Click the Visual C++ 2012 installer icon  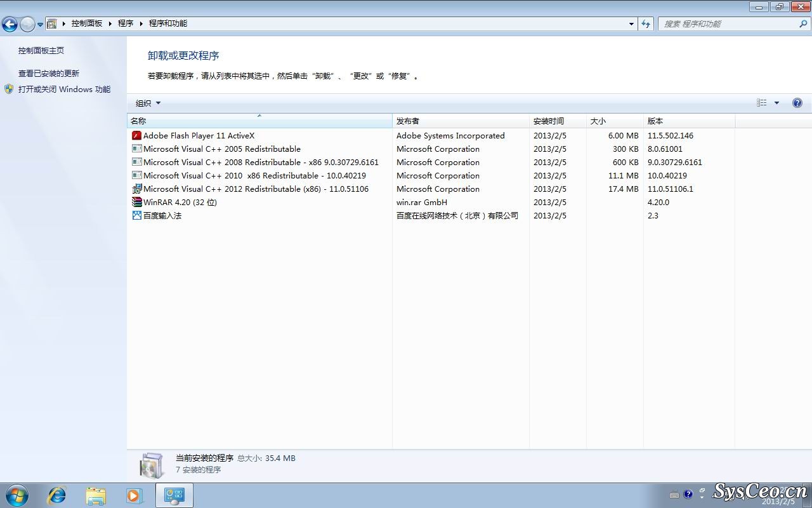pyautogui.click(x=136, y=189)
